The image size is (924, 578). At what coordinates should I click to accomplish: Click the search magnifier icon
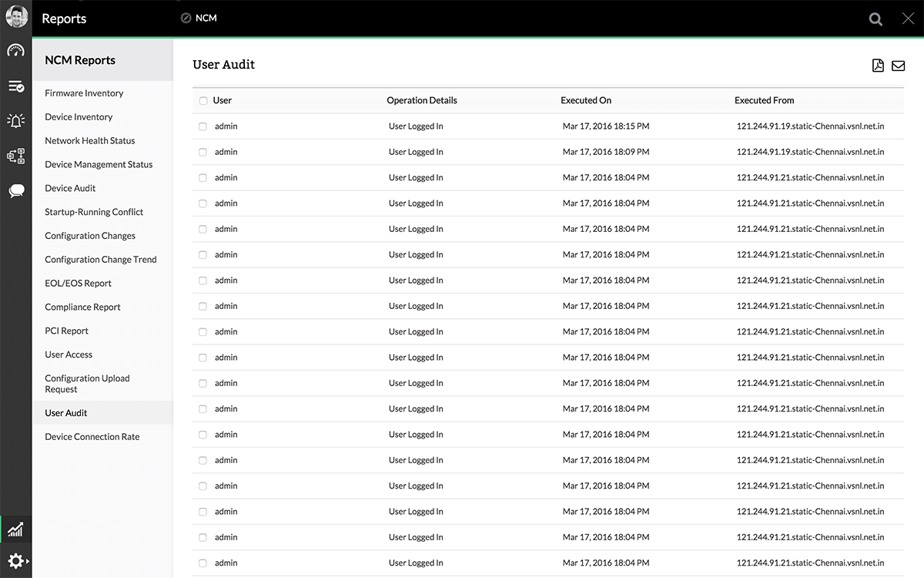click(x=875, y=19)
